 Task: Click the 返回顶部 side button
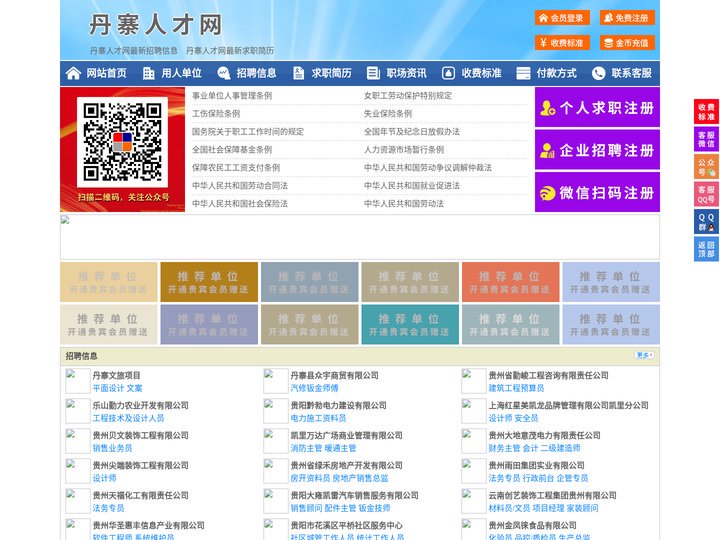coord(706,249)
